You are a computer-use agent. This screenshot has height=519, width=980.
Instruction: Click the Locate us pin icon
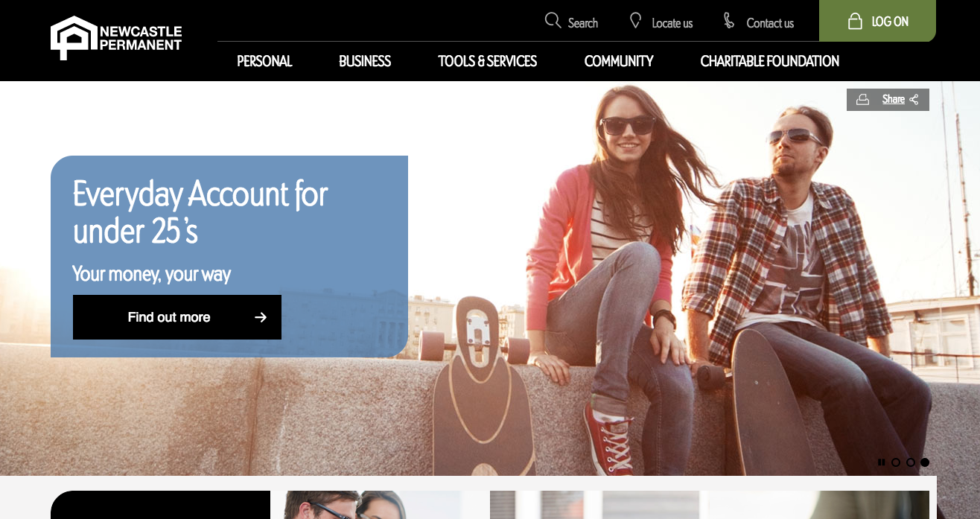coord(635,20)
